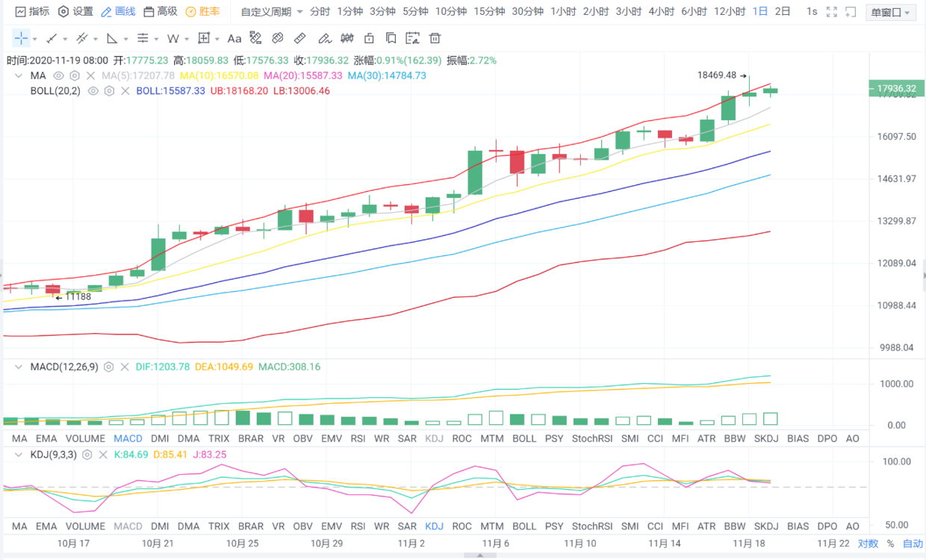Collapse the MACD indicator panel chevron
The height and width of the screenshot is (560, 926).
19,367
